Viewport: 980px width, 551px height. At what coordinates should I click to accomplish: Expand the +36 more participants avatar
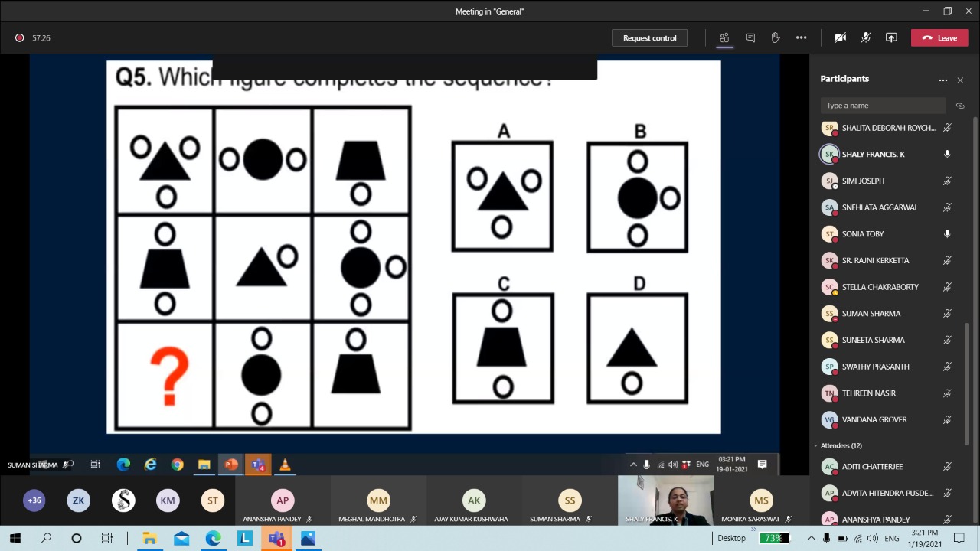(x=34, y=500)
